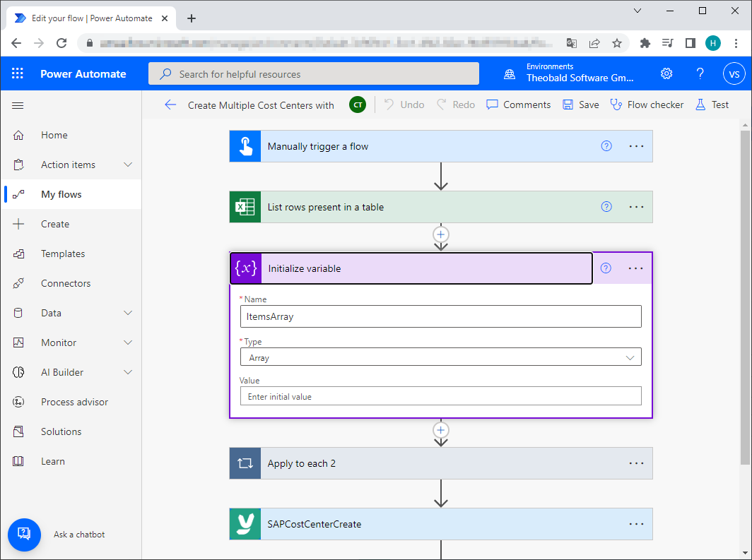
Task: Open help for Initialize variable
Action: pos(606,268)
